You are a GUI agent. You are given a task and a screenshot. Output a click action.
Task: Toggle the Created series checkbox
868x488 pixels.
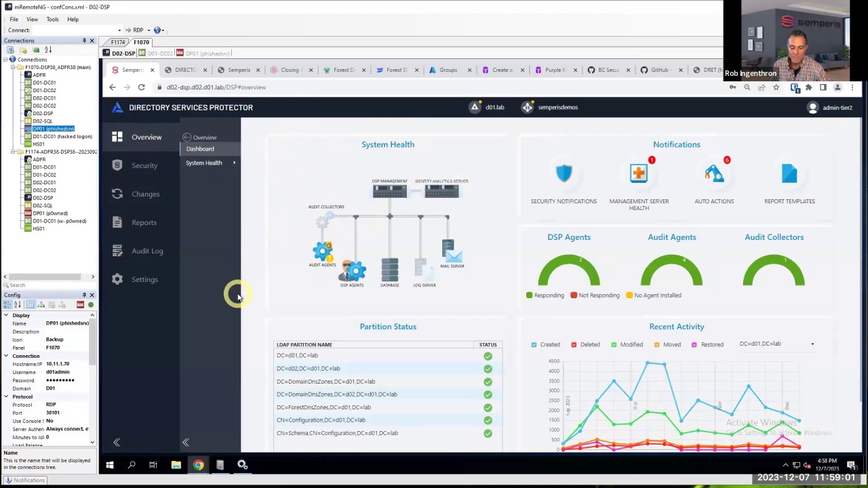click(534, 344)
